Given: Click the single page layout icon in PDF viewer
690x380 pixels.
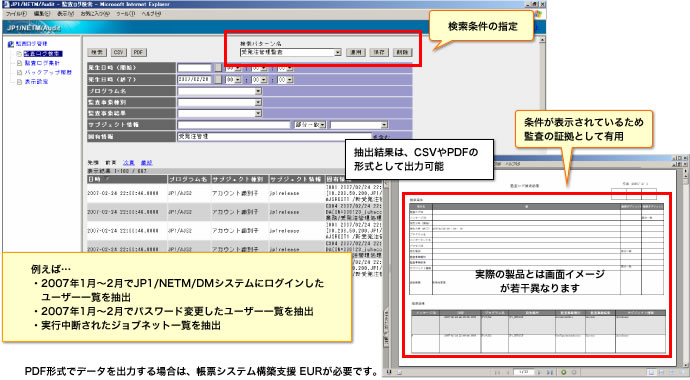Looking at the screenshot, I should (652, 373).
